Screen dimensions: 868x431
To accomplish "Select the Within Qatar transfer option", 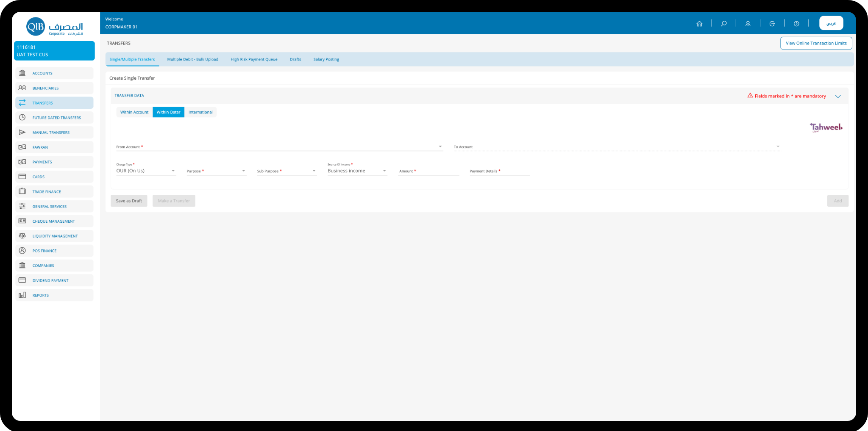I will tap(168, 112).
